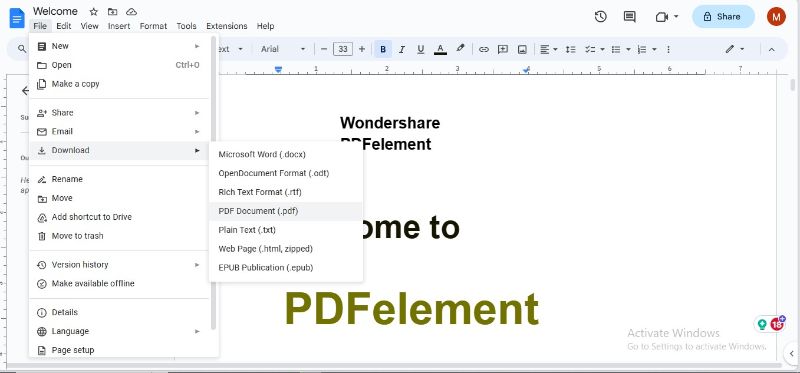
Task: Open the highlight color pen
Action: click(460, 48)
